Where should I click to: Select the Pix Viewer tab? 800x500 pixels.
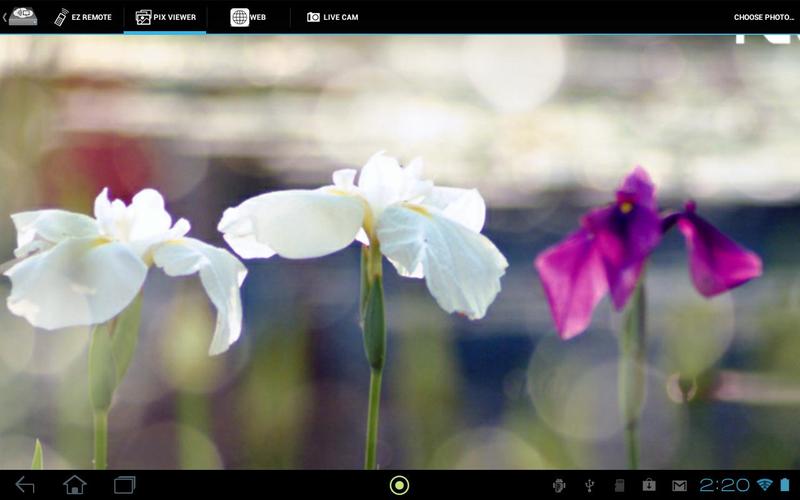[x=165, y=17]
